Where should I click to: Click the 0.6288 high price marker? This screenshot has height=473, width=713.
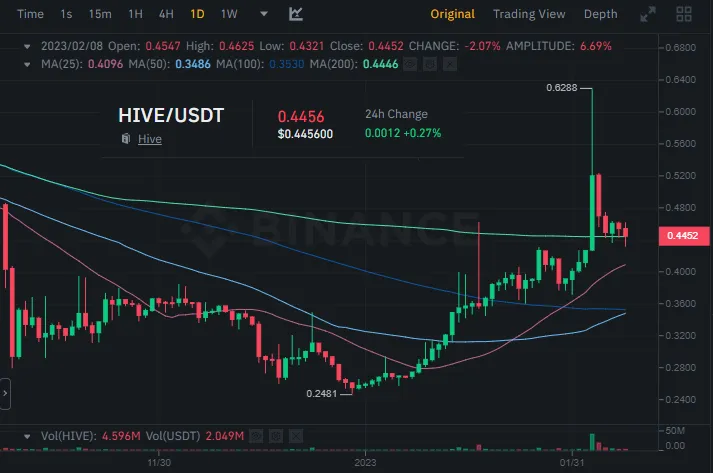click(562, 88)
